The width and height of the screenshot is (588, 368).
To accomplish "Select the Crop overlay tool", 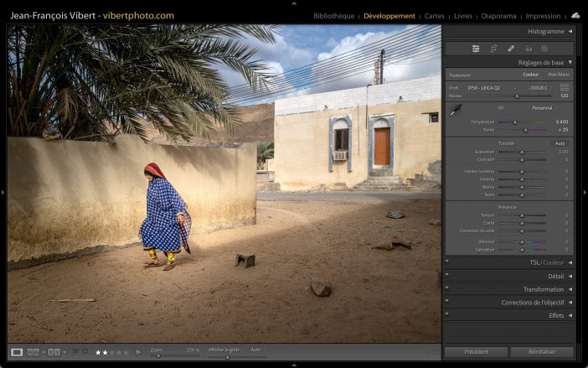I will 493,49.
